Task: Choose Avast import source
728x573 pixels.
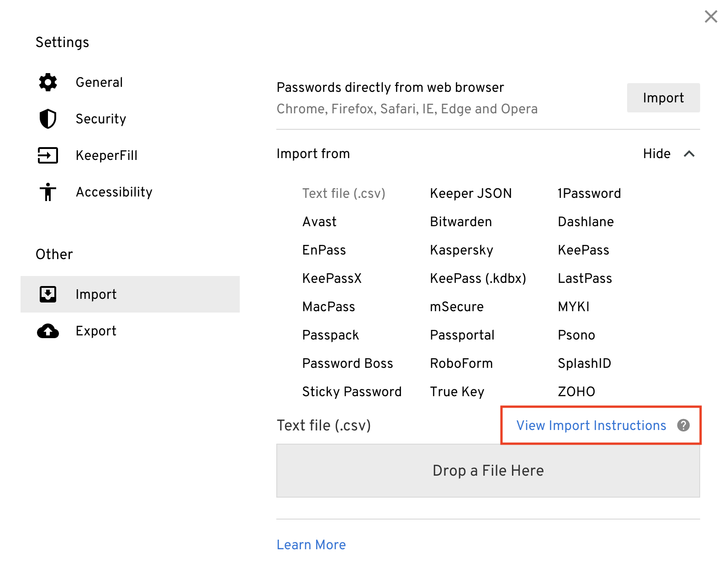Action: (319, 222)
